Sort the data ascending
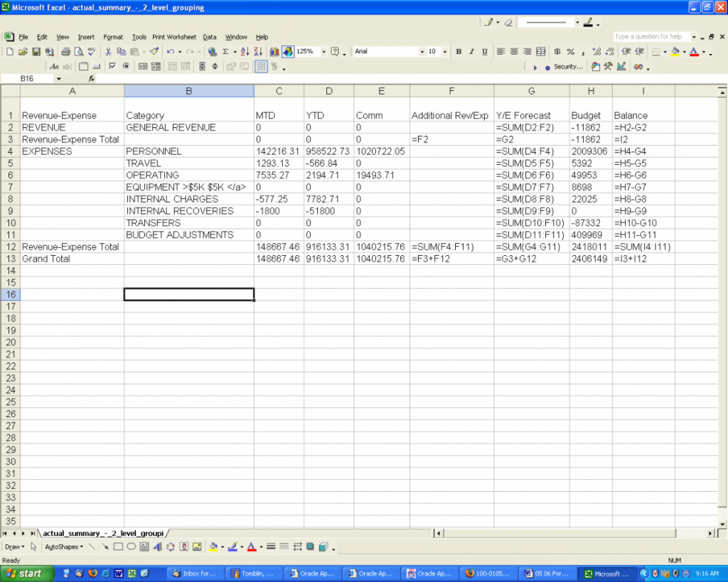728x582 pixels. coord(244,51)
